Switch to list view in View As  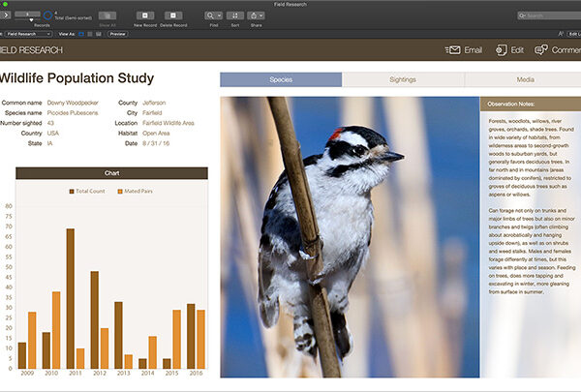coord(89,33)
